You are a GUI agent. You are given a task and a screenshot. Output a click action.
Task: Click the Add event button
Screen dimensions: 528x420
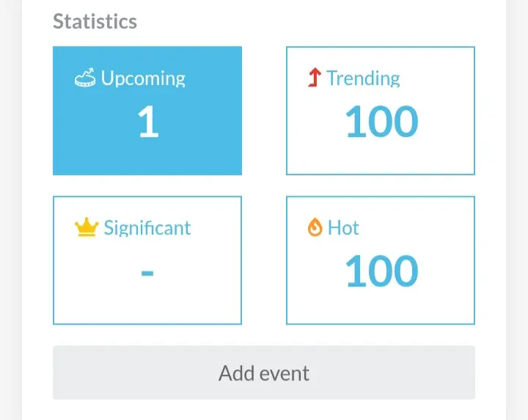point(264,372)
